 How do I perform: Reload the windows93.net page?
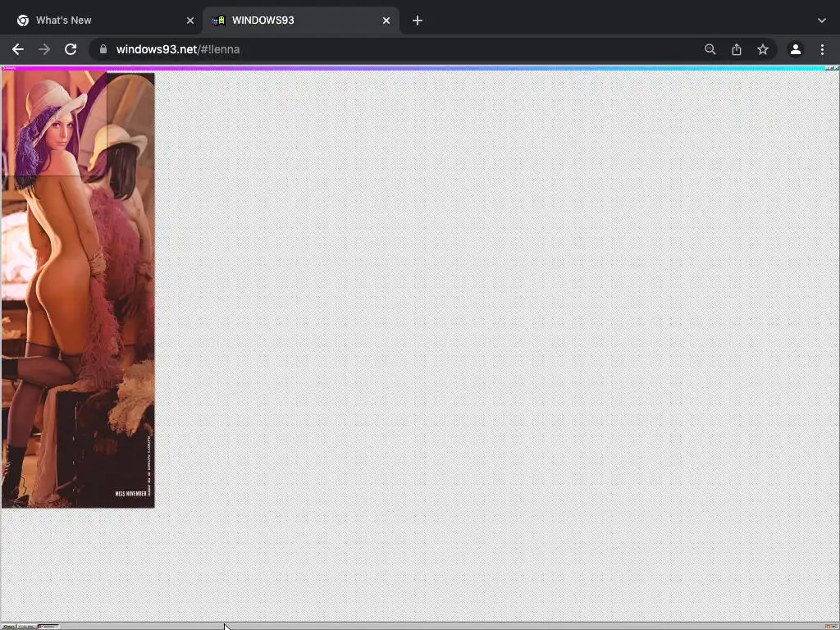71,49
